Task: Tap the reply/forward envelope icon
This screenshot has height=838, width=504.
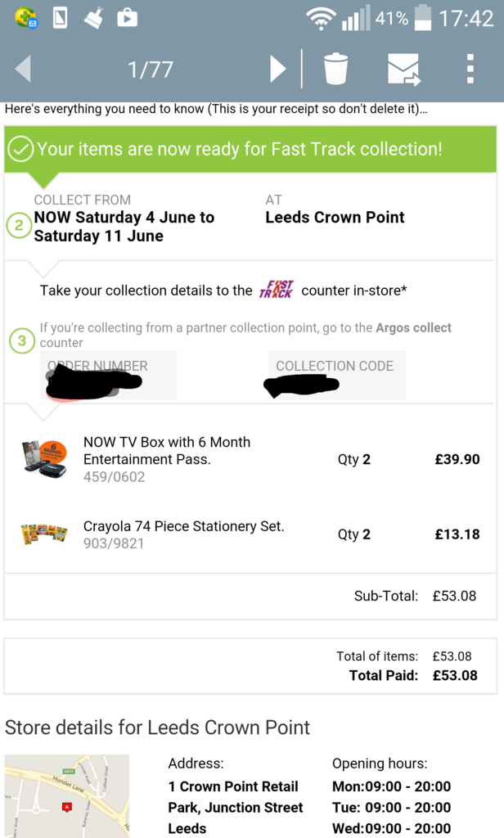Action: click(x=403, y=70)
